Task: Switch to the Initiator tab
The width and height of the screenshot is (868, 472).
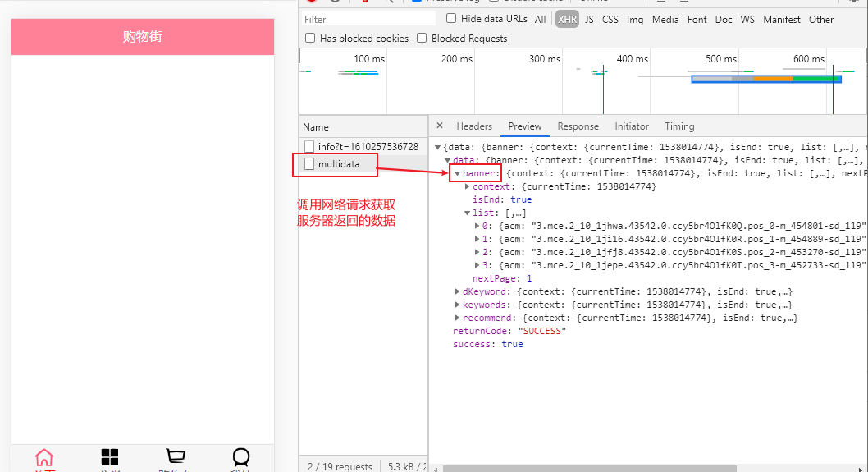Action: 632,126
